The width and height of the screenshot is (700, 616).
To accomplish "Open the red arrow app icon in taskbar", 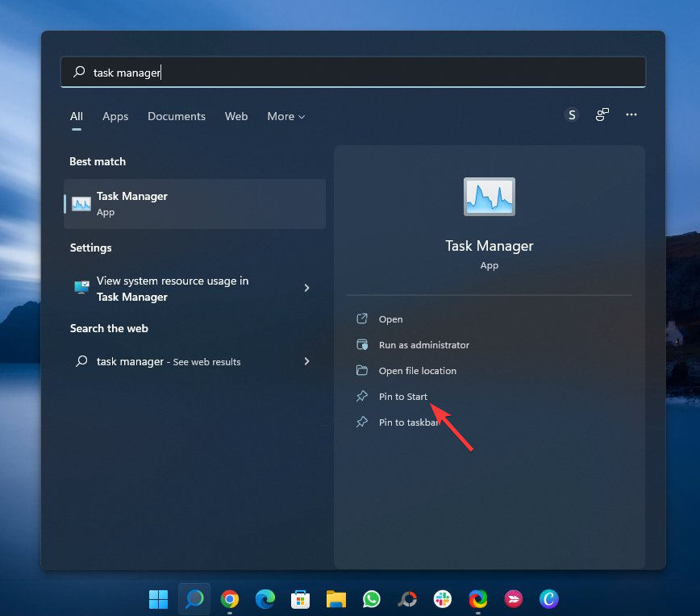I will pyautogui.click(x=514, y=599).
